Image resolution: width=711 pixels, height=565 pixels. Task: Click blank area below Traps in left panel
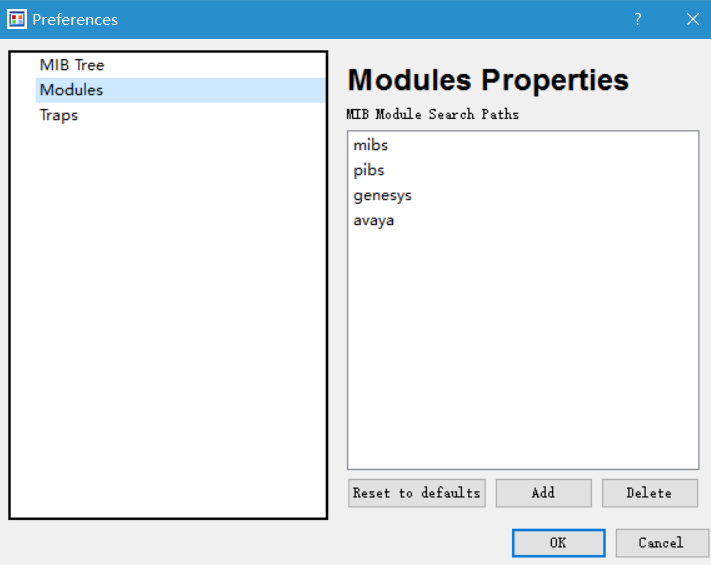coord(168,320)
